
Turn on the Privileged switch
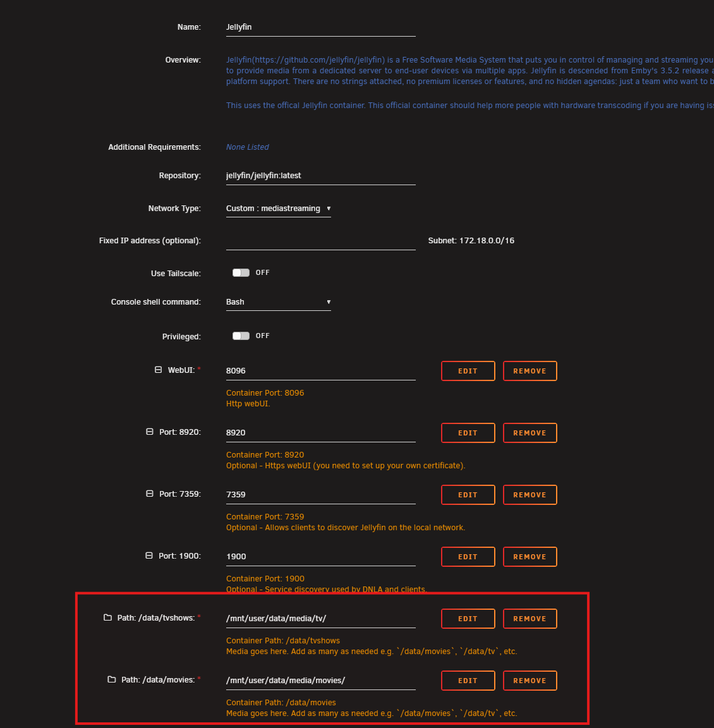click(241, 336)
